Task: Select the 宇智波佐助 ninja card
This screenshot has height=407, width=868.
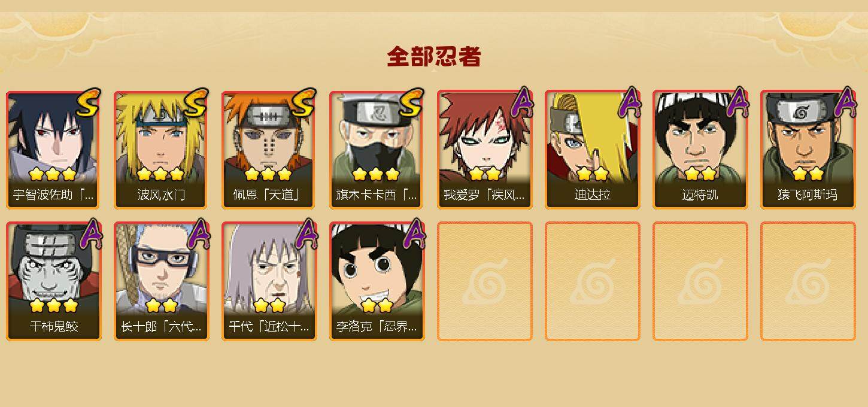Action: [54, 150]
